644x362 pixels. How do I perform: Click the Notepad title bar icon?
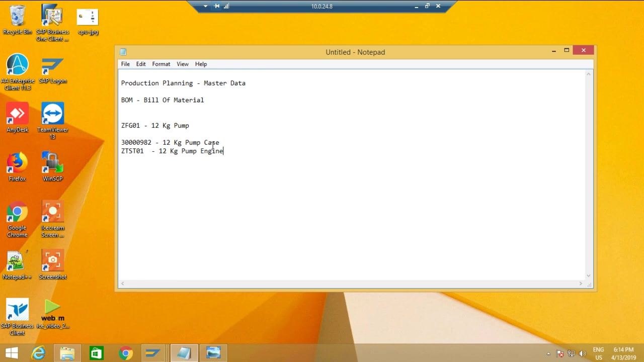[123, 52]
